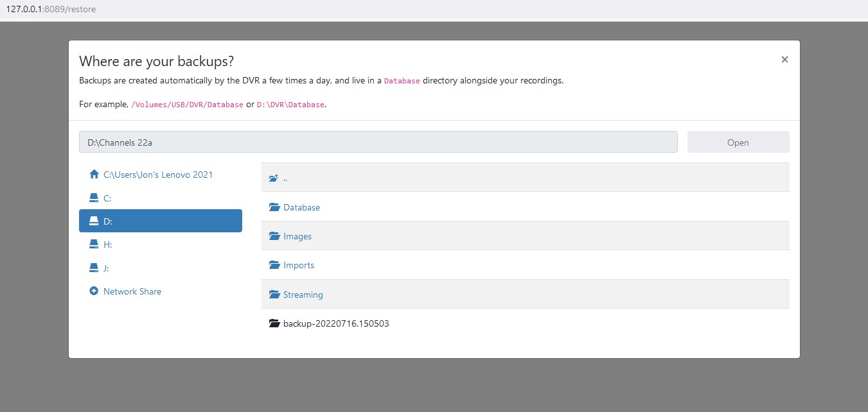Image resolution: width=868 pixels, height=412 pixels.
Task: Click the Images folder icon
Action: (274, 236)
